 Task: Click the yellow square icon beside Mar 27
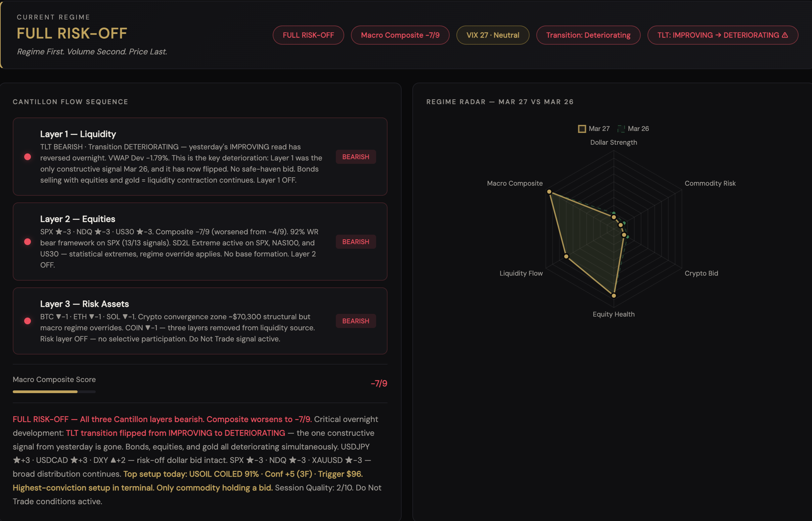coord(582,129)
